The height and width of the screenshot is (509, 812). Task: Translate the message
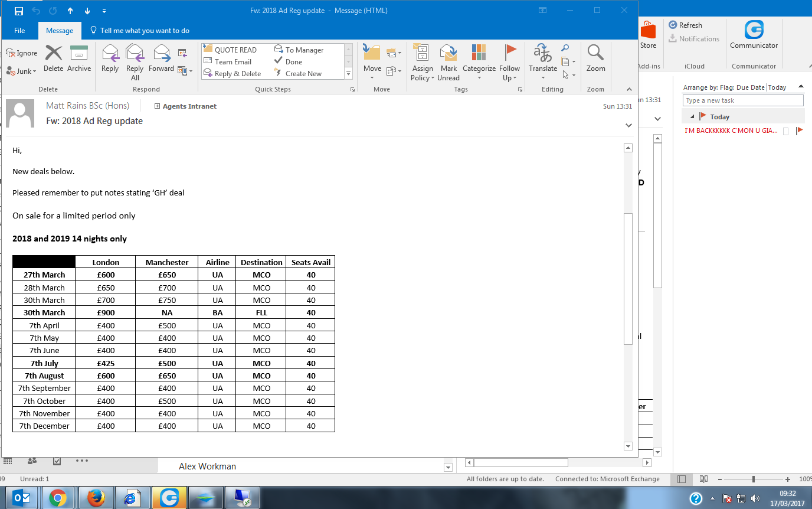(543, 63)
